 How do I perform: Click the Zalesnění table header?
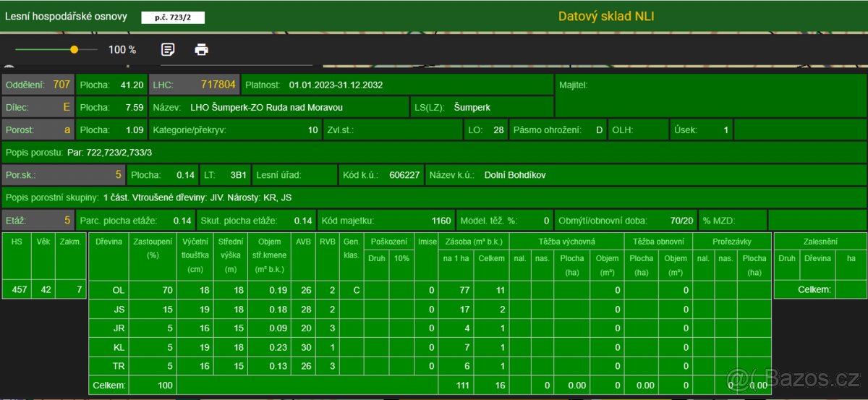pyautogui.click(x=820, y=241)
